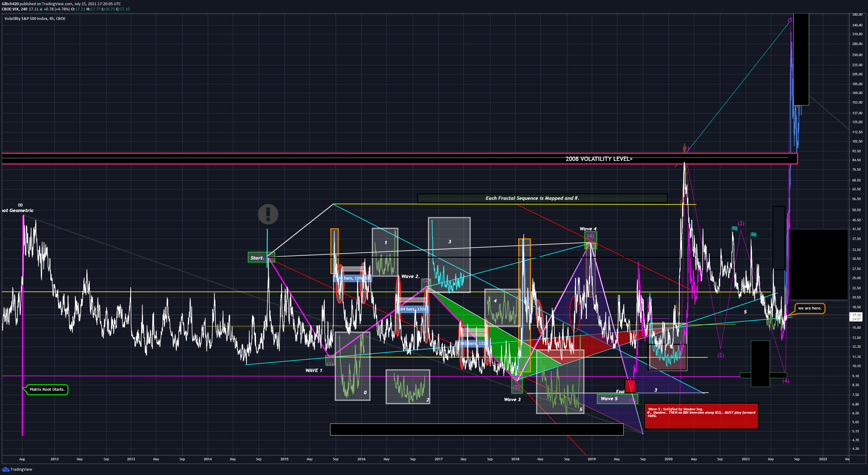Viewport: 868px width, 475px height.
Task: Select the '2008 VOLATILITY LEVEL>' banner text
Action: (599, 159)
